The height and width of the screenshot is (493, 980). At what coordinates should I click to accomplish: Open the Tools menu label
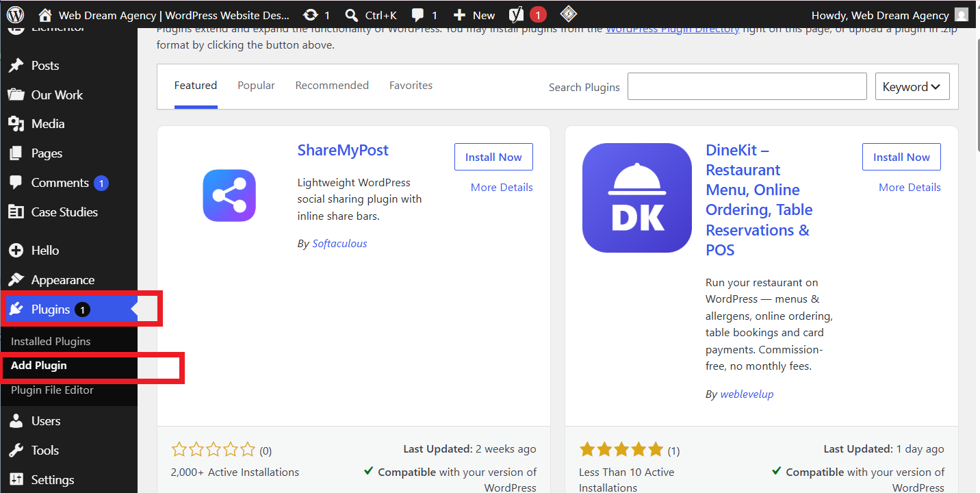[x=45, y=451]
